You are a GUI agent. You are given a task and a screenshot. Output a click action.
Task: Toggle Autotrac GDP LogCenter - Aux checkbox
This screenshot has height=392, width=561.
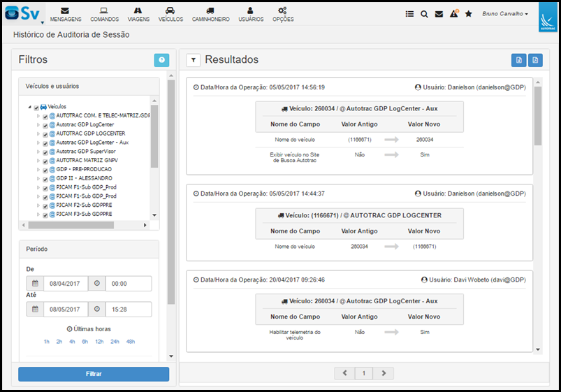45,143
